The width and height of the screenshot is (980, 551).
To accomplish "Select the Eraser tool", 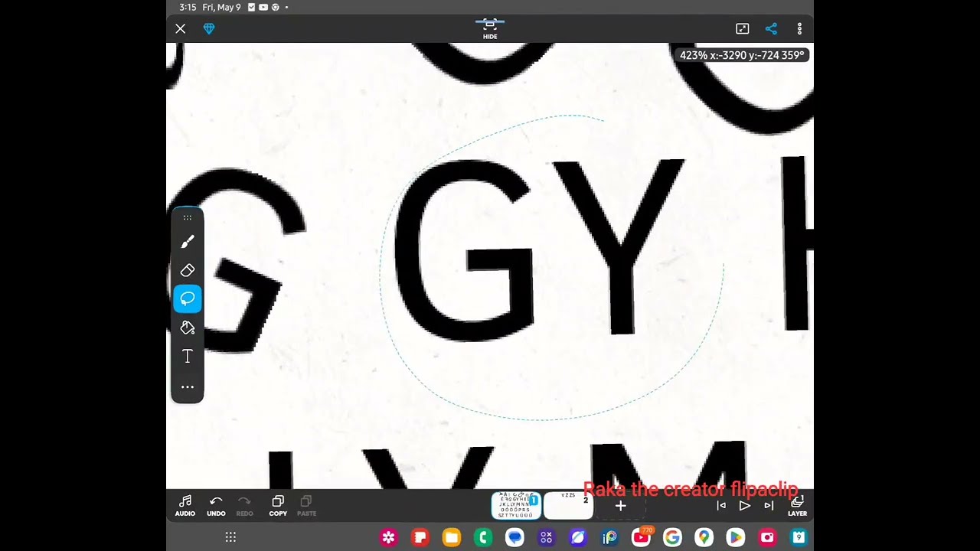I will click(188, 270).
